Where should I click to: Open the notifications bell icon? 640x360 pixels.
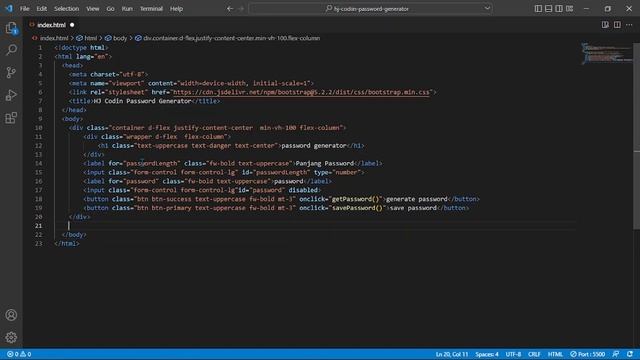pos(630,354)
